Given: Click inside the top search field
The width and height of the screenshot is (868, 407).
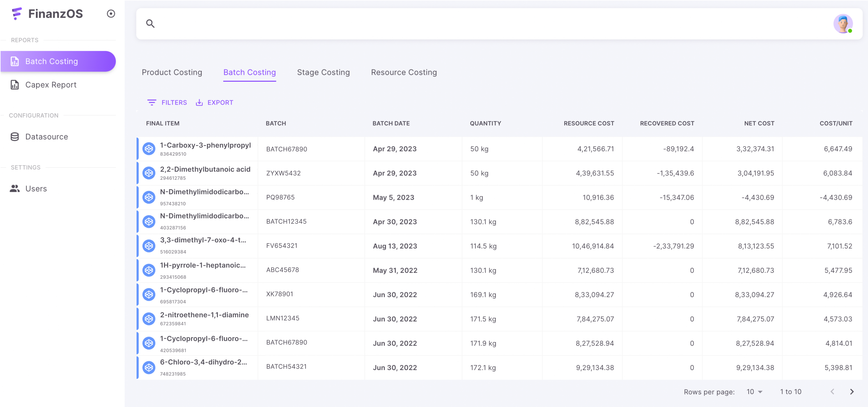Looking at the screenshot, I should pyautogui.click(x=472, y=24).
